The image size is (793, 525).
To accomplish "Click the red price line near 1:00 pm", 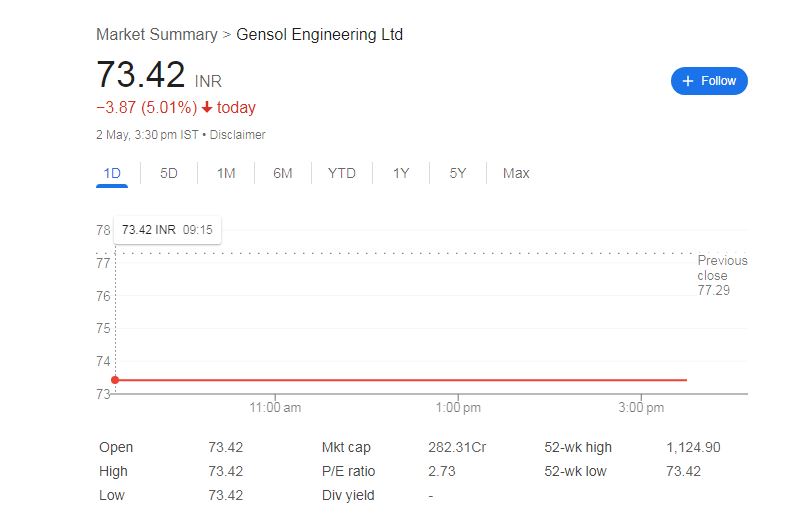I will 459,380.
